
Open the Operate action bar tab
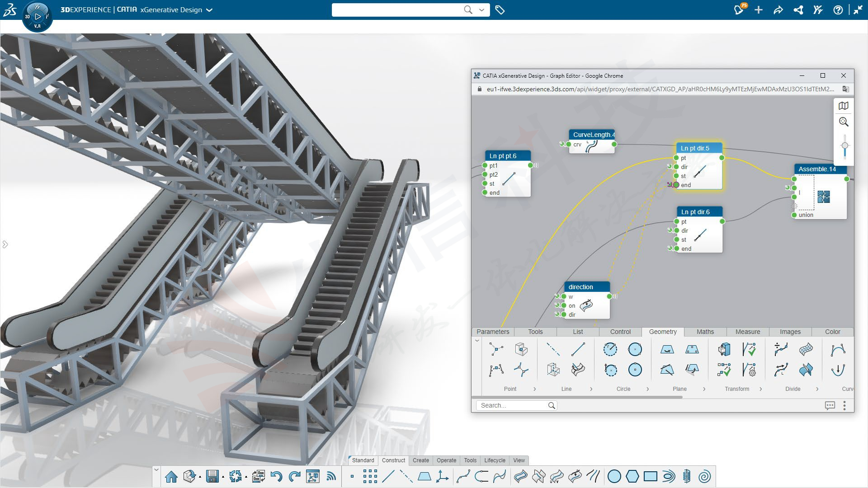pyautogui.click(x=446, y=460)
